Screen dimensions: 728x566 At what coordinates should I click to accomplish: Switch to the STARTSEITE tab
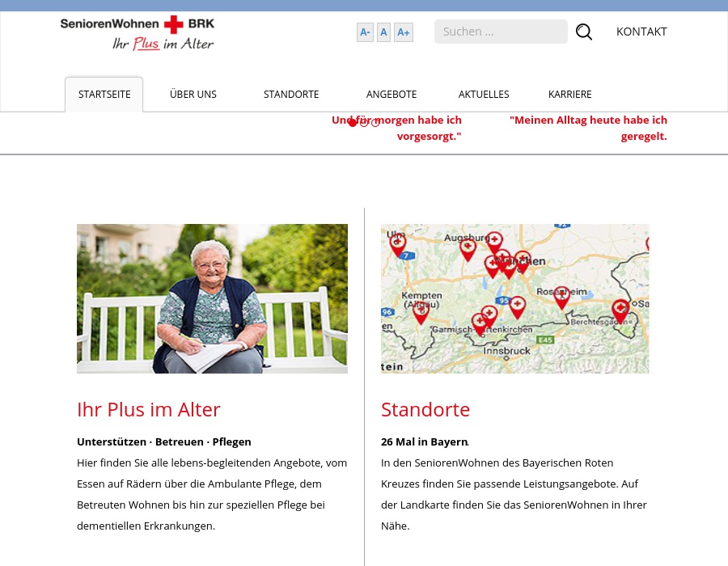pyautogui.click(x=104, y=94)
